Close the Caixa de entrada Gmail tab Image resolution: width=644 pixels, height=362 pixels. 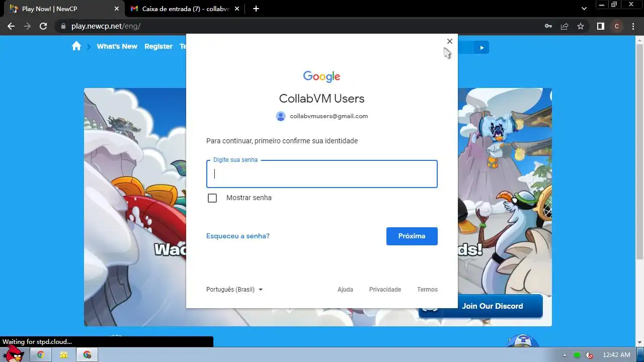point(237,9)
